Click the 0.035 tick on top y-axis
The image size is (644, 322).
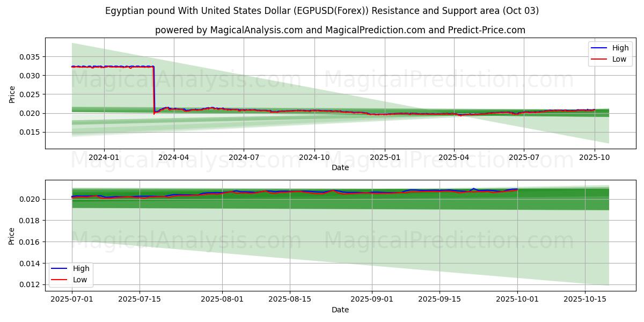tap(30, 57)
